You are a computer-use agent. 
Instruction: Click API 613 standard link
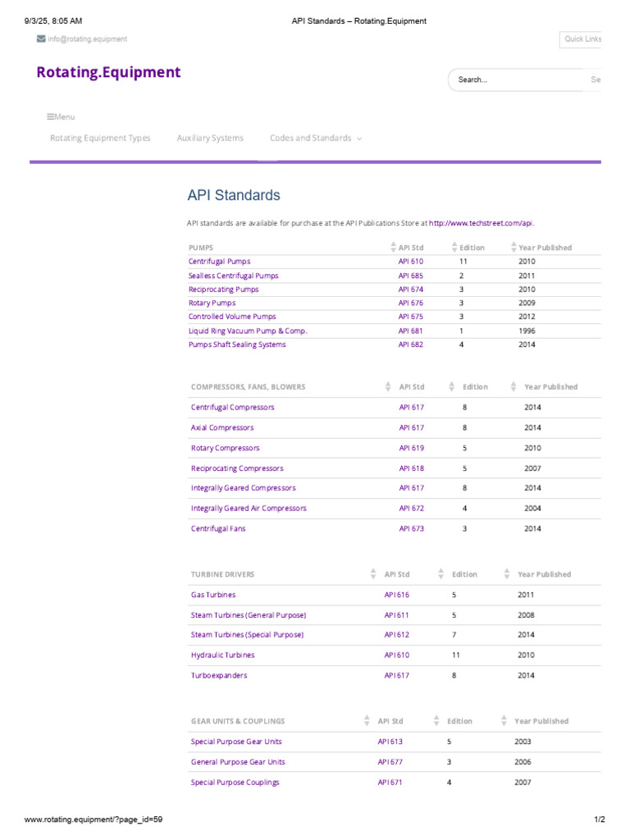[x=390, y=742]
